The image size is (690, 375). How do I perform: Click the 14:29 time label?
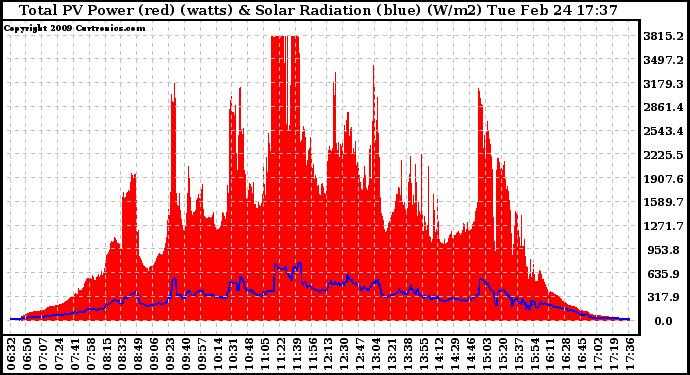click(x=455, y=353)
